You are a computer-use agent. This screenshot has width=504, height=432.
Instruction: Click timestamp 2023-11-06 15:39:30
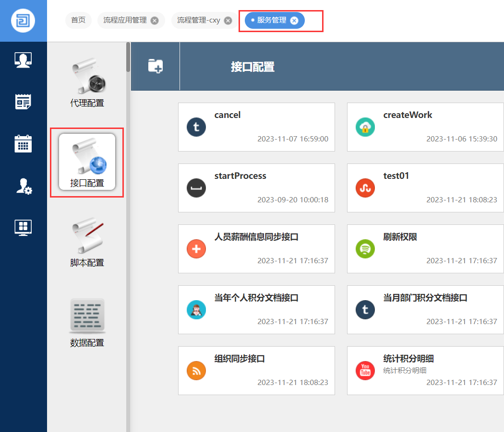pyautogui.click(x=462, y=139)
